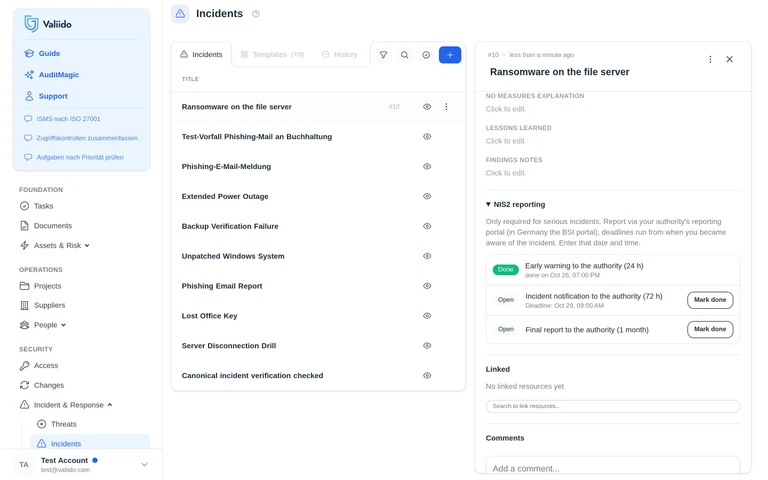768x480 pixels.
Task: Click the green Done status badge
Action: click(505, 269)
